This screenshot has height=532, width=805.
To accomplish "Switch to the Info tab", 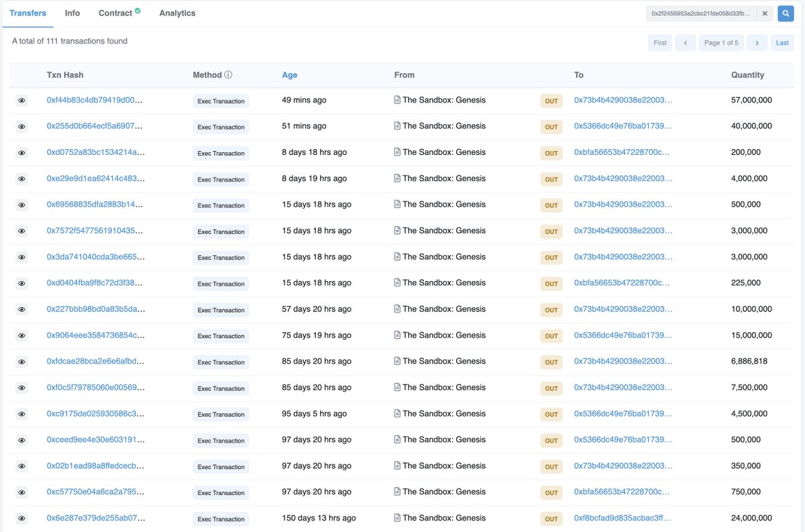I will [72, 12].
